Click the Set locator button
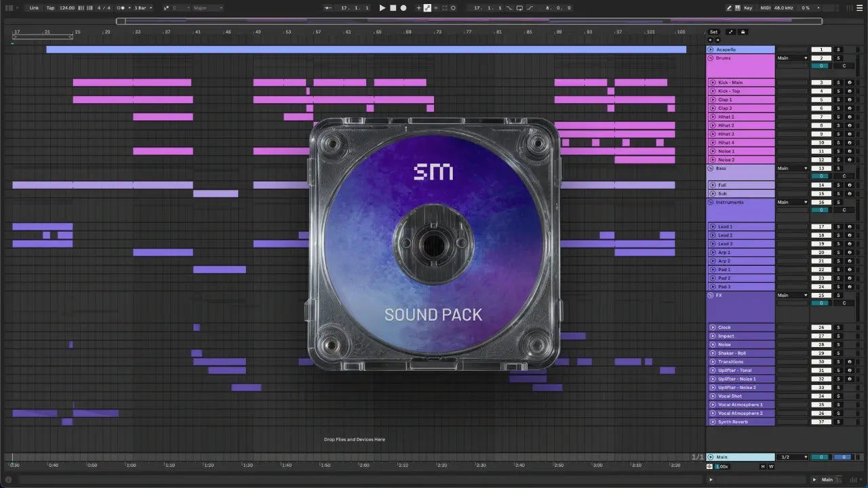The height and width of the screenshot is (488, 868). tap(713, 32)
